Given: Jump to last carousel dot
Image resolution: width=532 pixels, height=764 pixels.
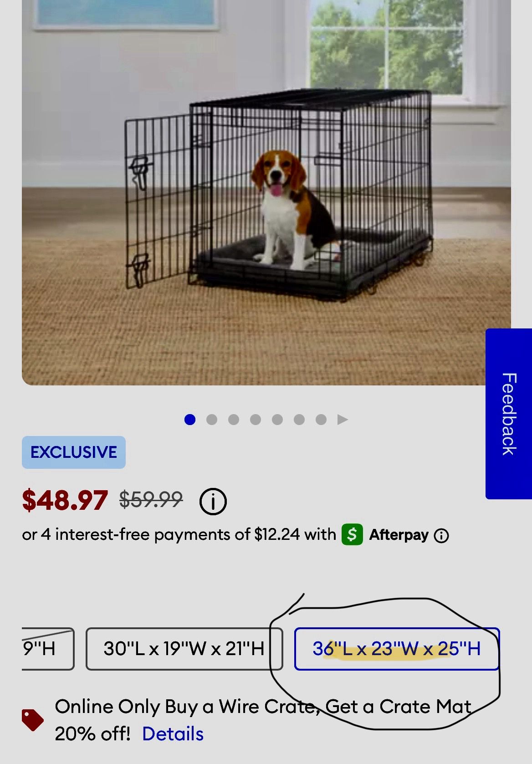Looking at the screenshot, I should click(321, 420).
